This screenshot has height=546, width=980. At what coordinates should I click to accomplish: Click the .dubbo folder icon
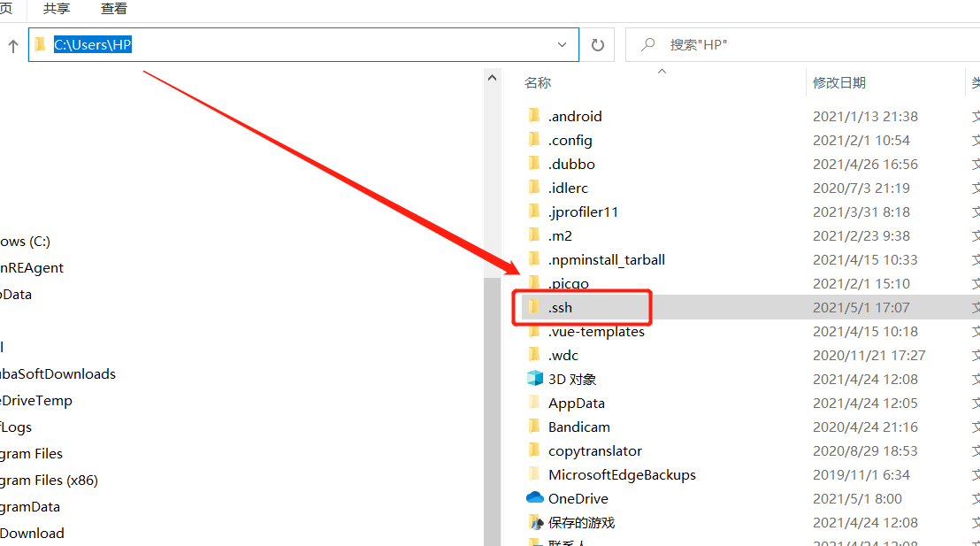pyautogui.click(x=534, y=163)
